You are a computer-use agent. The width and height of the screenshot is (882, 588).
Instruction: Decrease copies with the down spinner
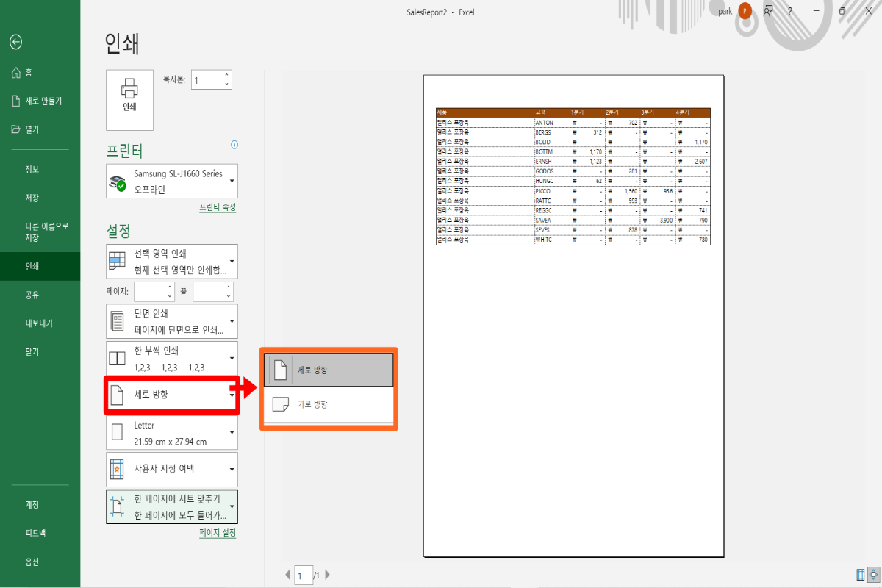[x=227, y=85]
